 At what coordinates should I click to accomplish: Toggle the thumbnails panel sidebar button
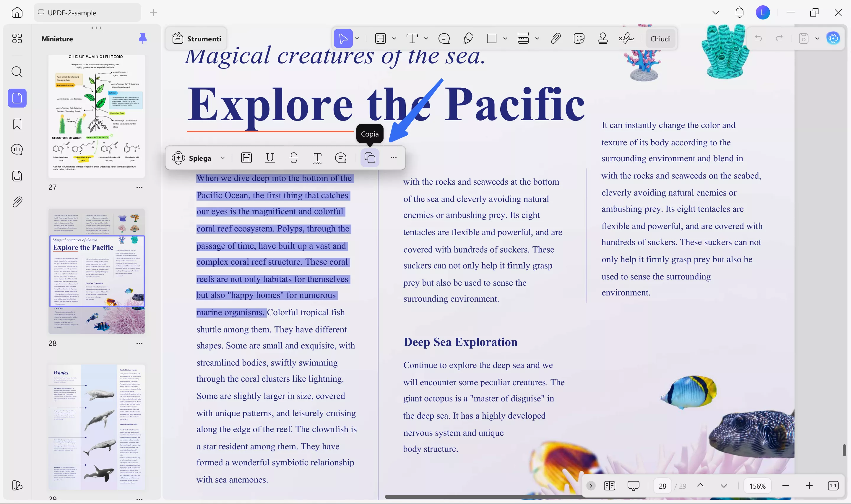point(17,98)
